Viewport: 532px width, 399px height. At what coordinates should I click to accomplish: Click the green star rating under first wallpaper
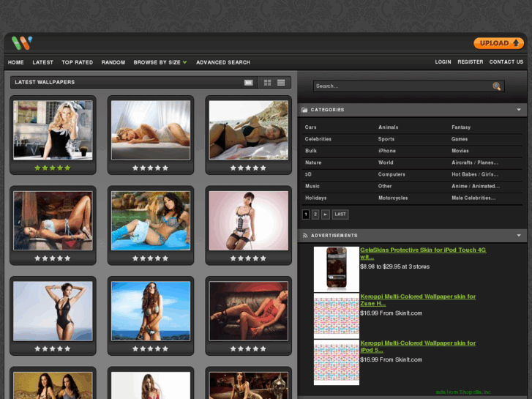pos(53,168)
